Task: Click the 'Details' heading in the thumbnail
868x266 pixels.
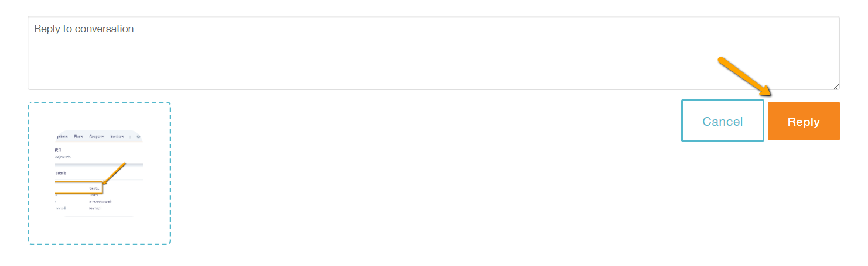Action: click(x=61, y=173)
